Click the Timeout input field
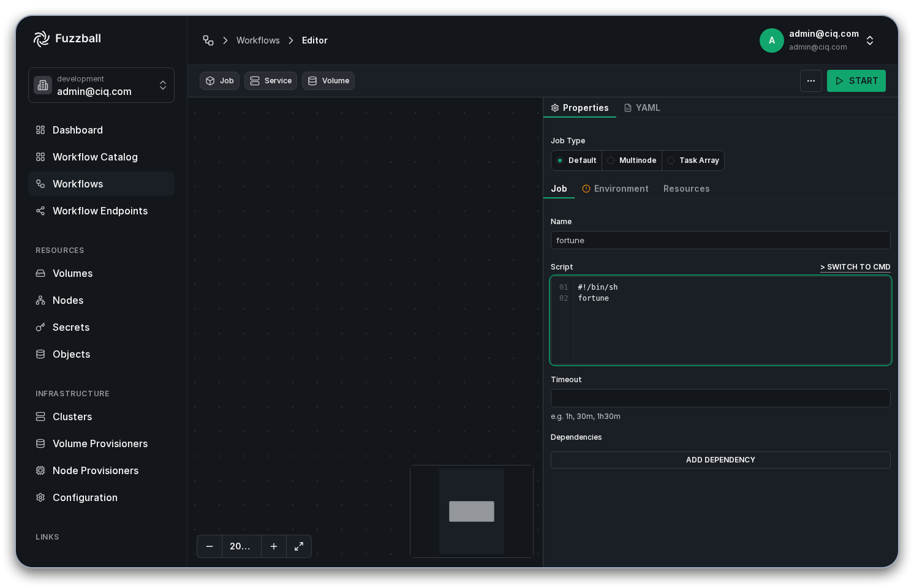The height and width of the screenshot is (588, 914). pos(720,398)
